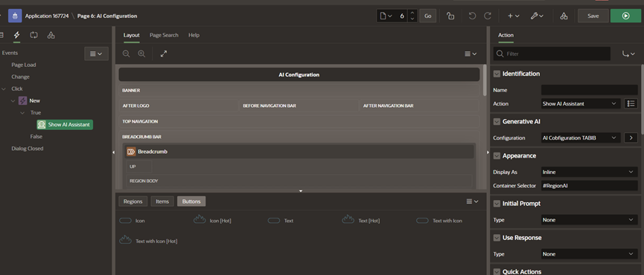Image resolution: width=644 pixels, height=275 pixels.
Task: Focus the property Filter field
Action: point(552,54)
